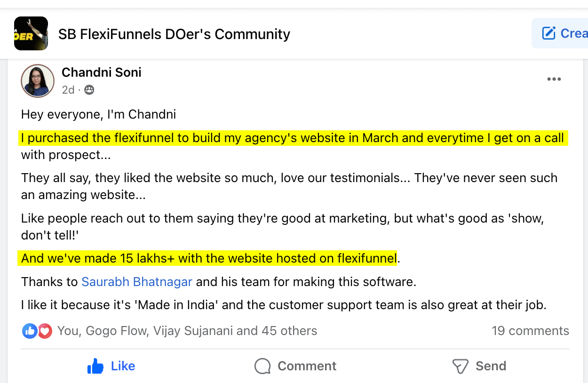
Task: Click the red heart reaction icon
Action: [45, 331]
